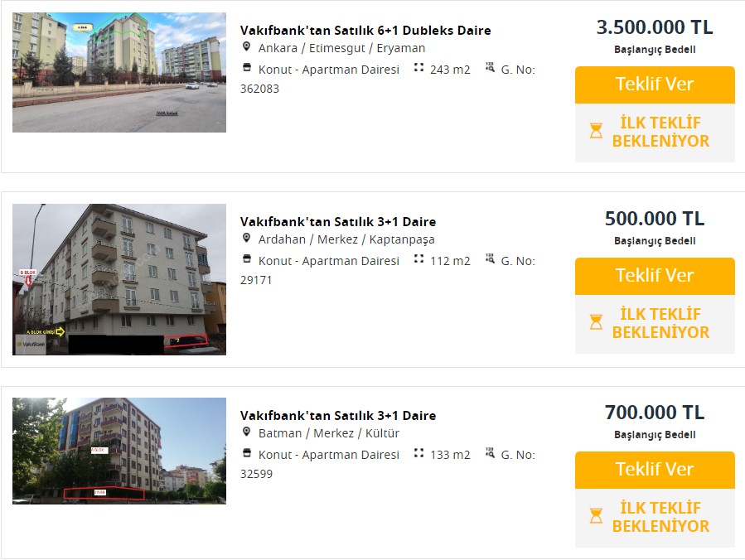Click hourglass icon in 500.000 TL listing

pyautogui.click(x=596, y=322)
